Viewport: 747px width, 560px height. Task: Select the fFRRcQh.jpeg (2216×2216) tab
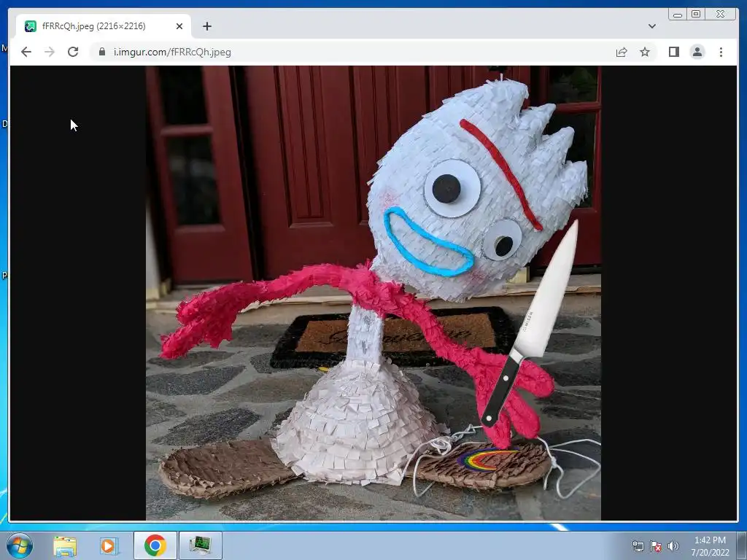pos(104,26)
